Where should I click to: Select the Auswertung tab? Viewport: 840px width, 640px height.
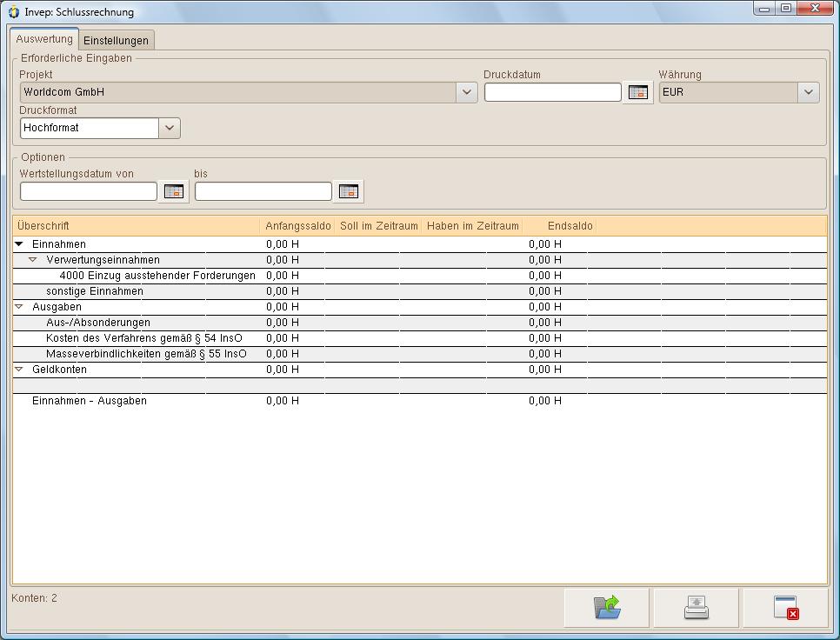(x=44, y=39)
